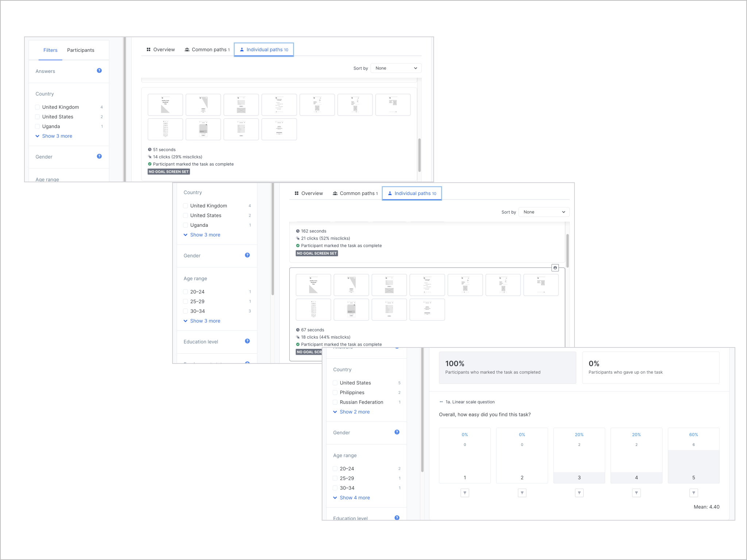Switch to the Participants tab in top window
The width and height of the screenshot is (747, 560).
[81, 50]
